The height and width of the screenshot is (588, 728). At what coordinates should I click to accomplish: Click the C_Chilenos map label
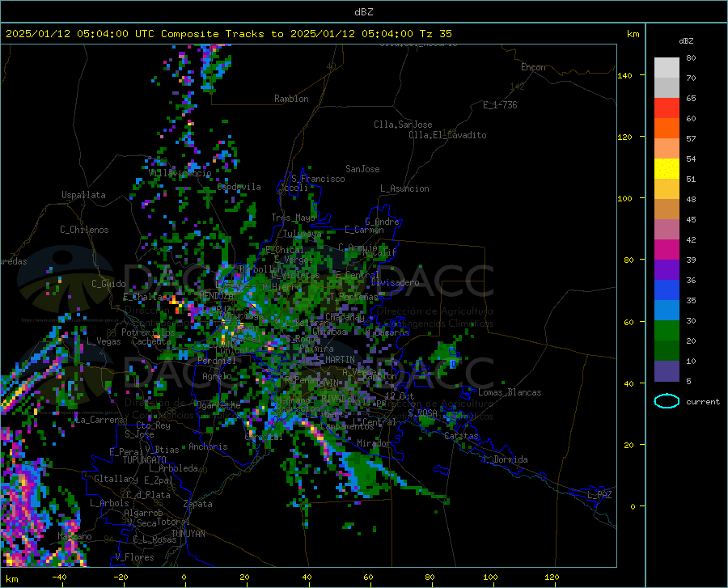pyautogui.click(x=84, y=230)
